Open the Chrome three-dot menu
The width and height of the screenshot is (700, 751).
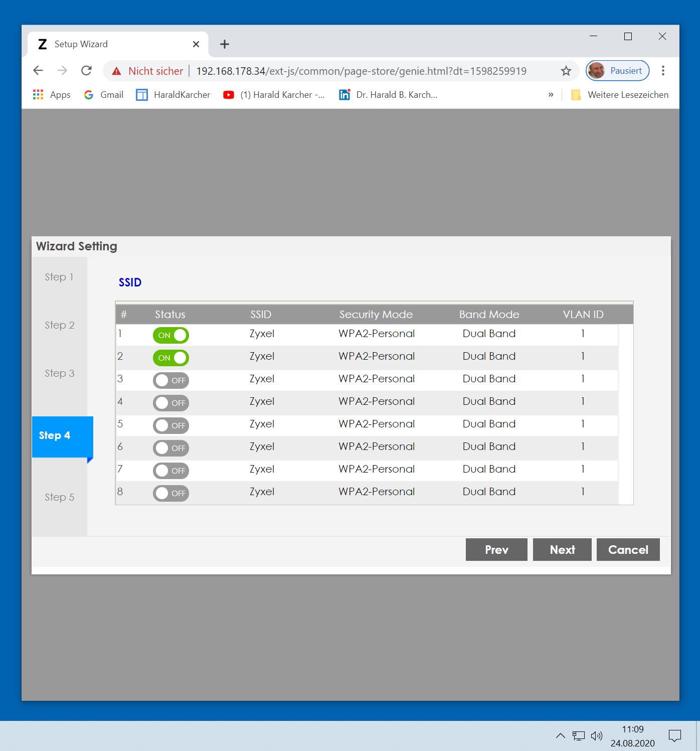[x=663, y=71]
